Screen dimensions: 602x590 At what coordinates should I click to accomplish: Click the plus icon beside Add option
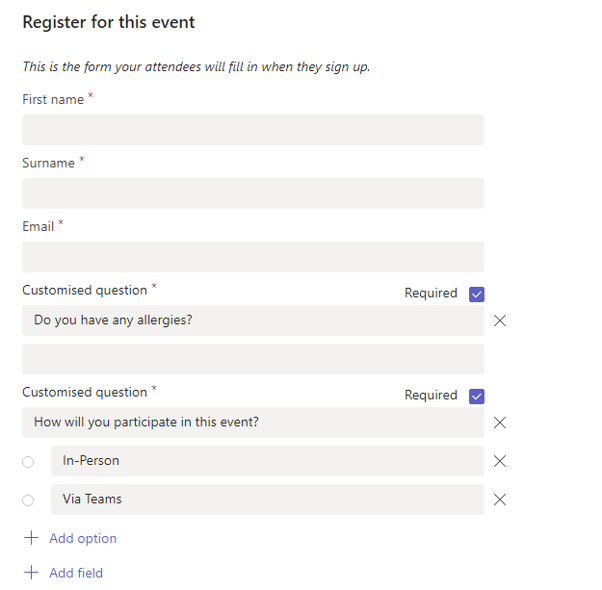coord(31,538)
